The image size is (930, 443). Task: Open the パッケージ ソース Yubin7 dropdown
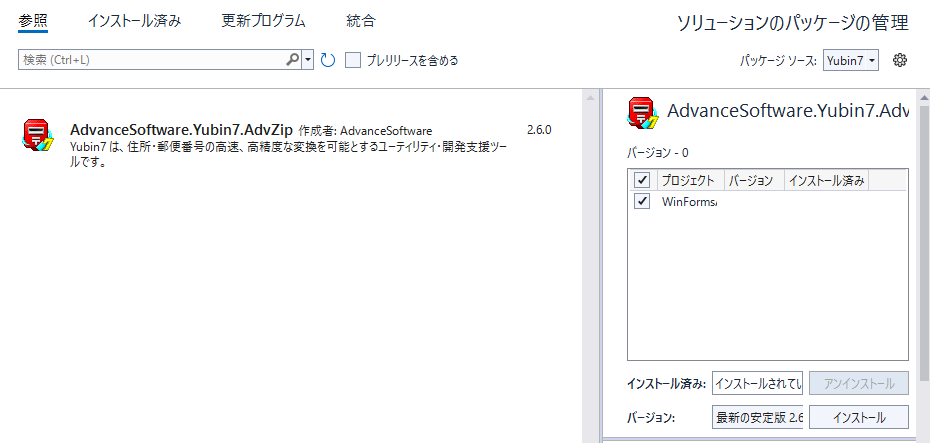click(851, 60)
